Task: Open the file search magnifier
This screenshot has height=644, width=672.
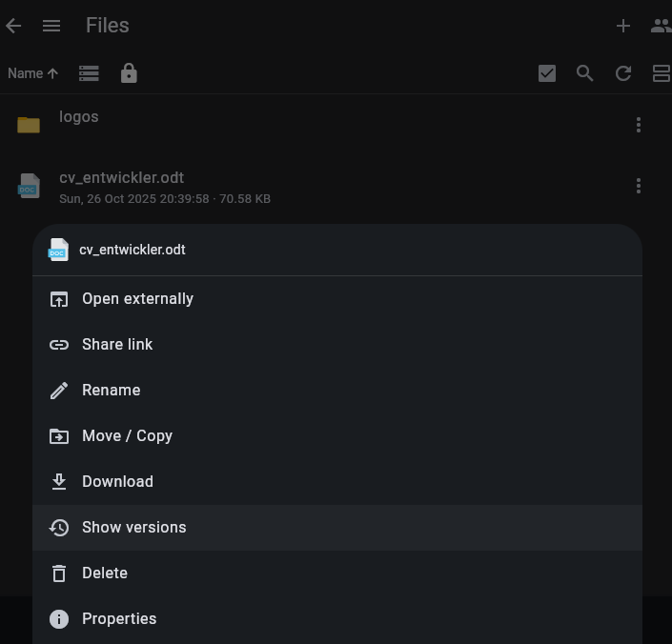Action: pyautogui.click(x=585, y=73)
